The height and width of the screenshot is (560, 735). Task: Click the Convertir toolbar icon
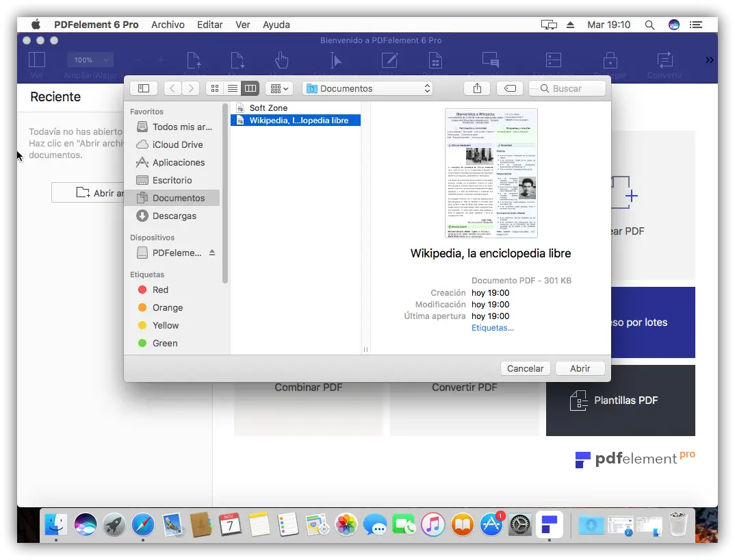point(665,60)
